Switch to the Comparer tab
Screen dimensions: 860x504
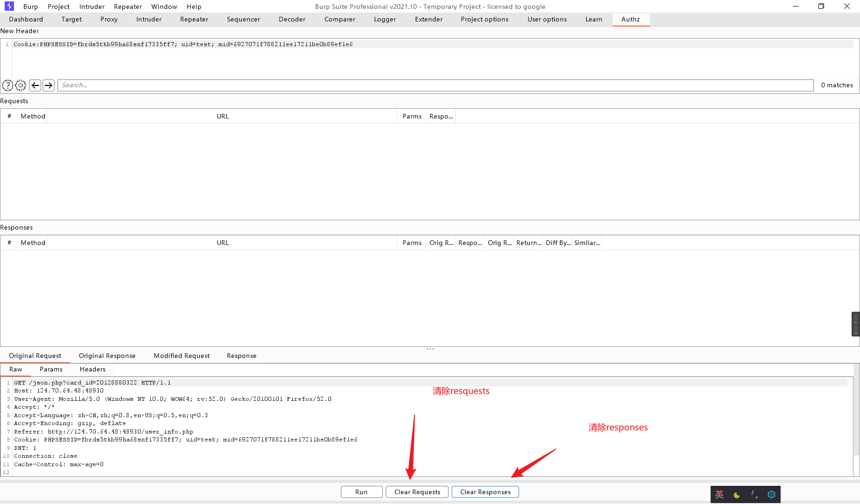(340, 19)
